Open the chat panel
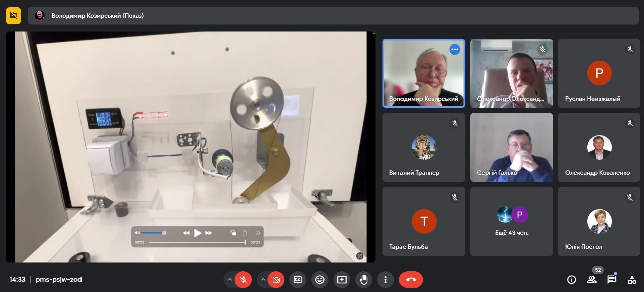The image size is (644, 292). [x=612, y=280]
